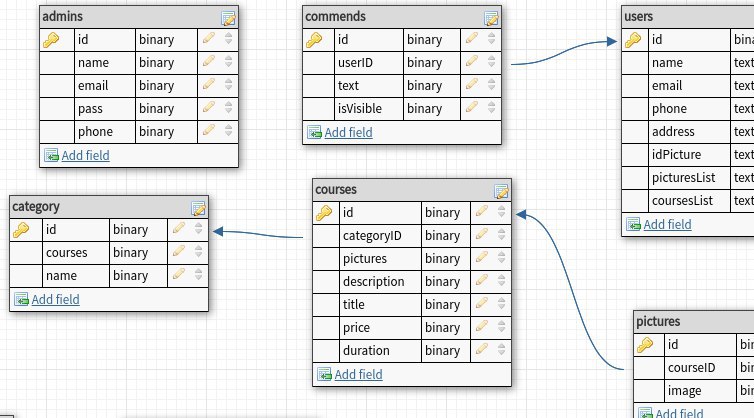754x418 pixels.
Task: Click the primary key icon in admins id row
Action: tap(51, 39)
